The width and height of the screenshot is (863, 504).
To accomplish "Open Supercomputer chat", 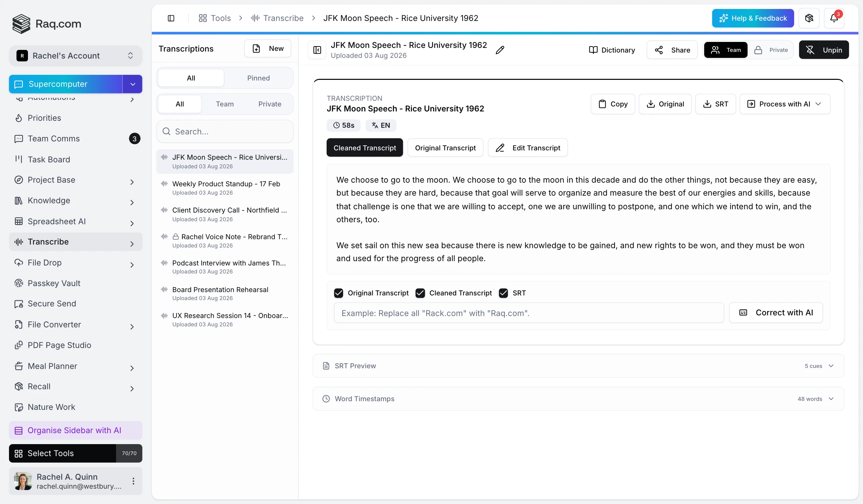I will (x=65, y=84).
